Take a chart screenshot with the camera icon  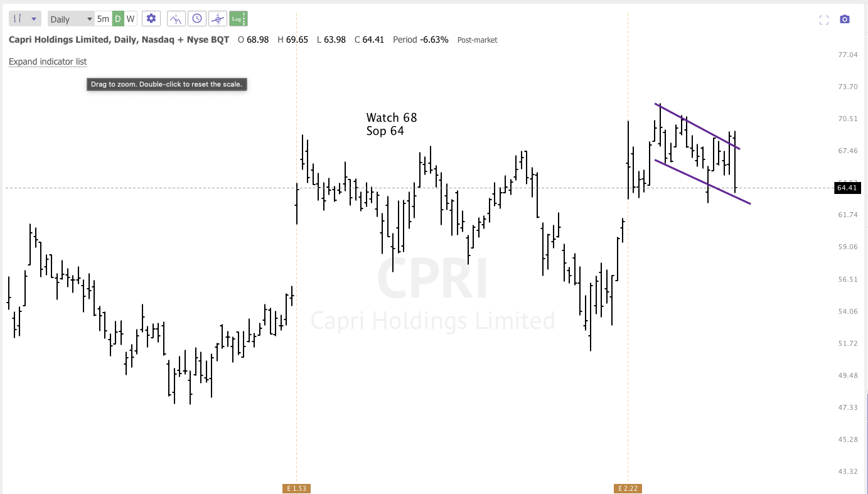click(844, 19)
